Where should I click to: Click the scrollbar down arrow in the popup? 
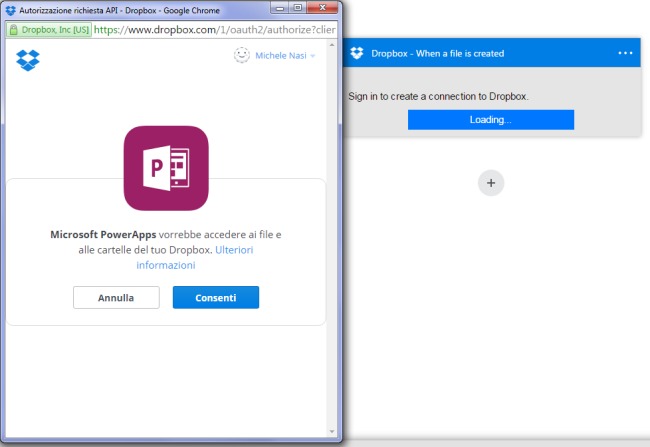pos(332,432)
